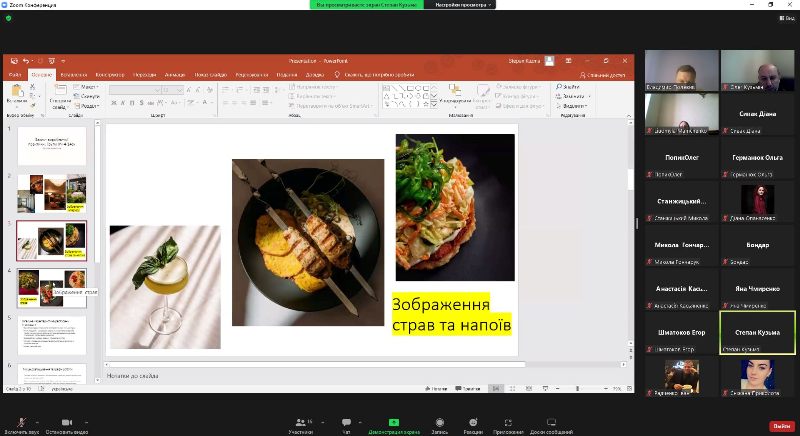Screen dimensions: 800x436
Task: Click the red Leave meeting button
Action: (x=782, y=426)
